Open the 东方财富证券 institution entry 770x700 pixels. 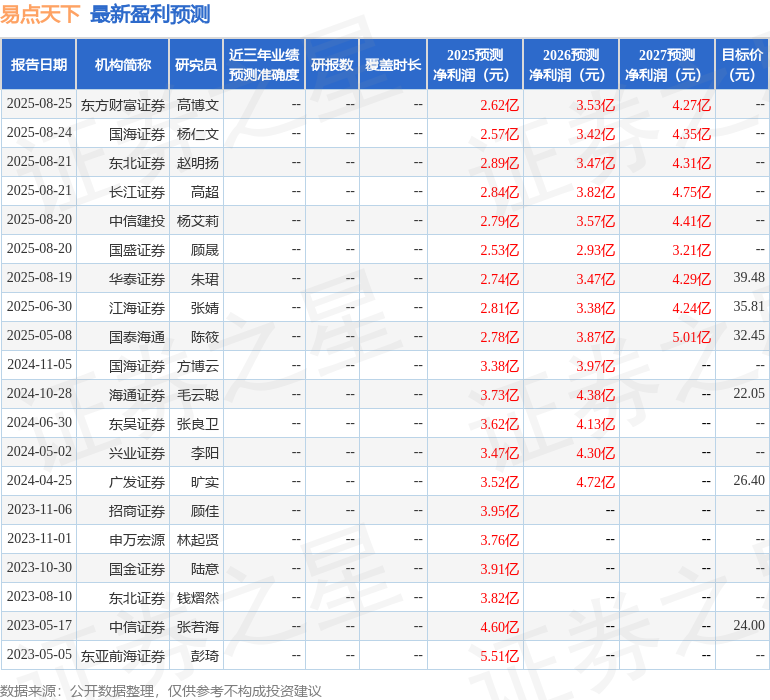click(123, 104)
